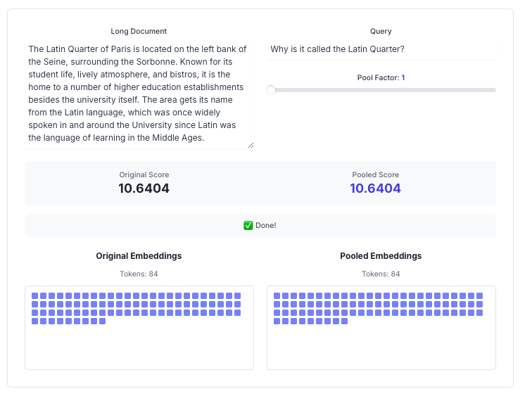Click the Original Score value 10.6404
The height and width of the screenshot is (401, 532).
[144, 189]
